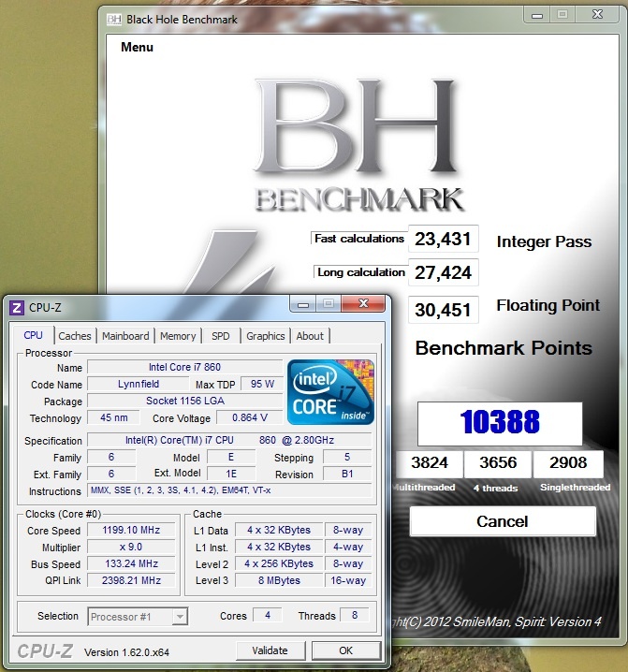Minimize the CPU-Z window
This screenshot has height=672, width=628.
click(x=303, y=304)
